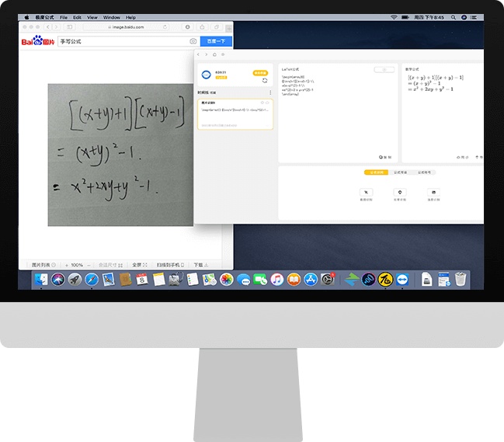The image size is (504, 442).
Task: Toggle the Safari sidebar button
Action: [70, 27]
